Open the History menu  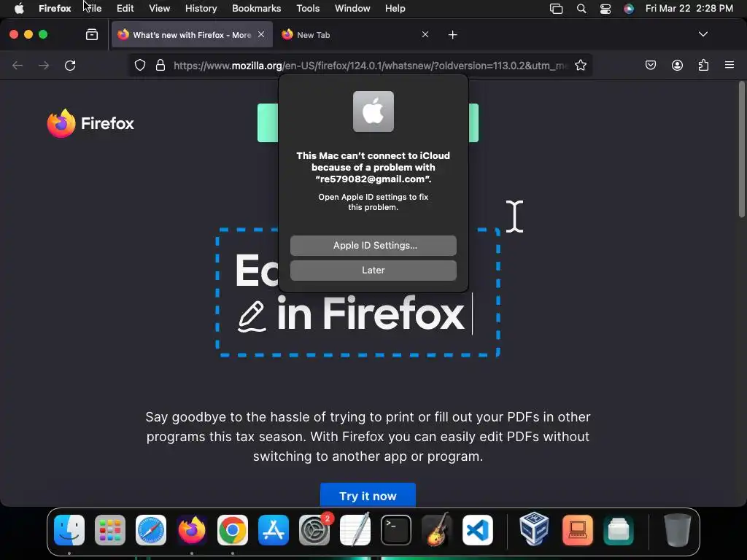pos(201,8)
